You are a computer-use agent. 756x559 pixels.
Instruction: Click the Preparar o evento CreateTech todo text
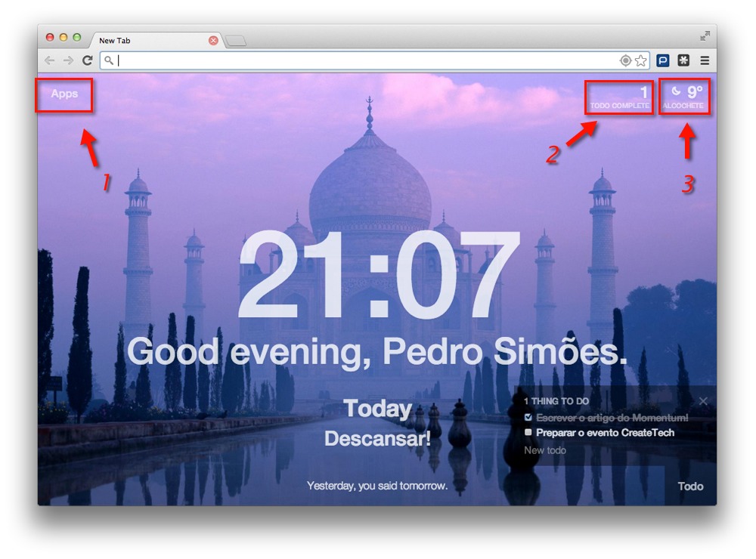[x=605, y=433]
